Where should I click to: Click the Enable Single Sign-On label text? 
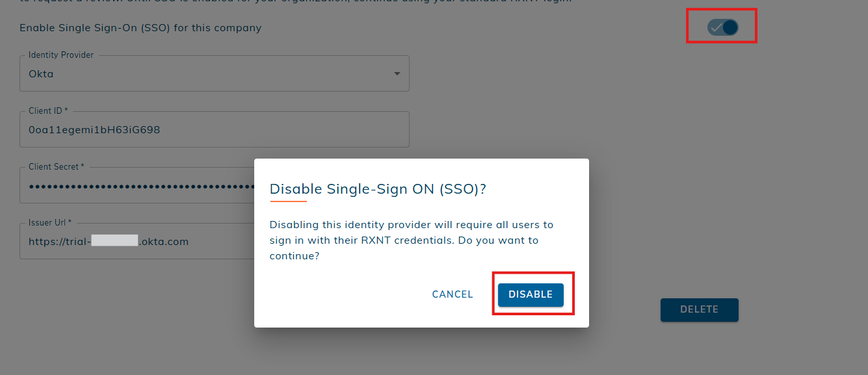(140, 28)
